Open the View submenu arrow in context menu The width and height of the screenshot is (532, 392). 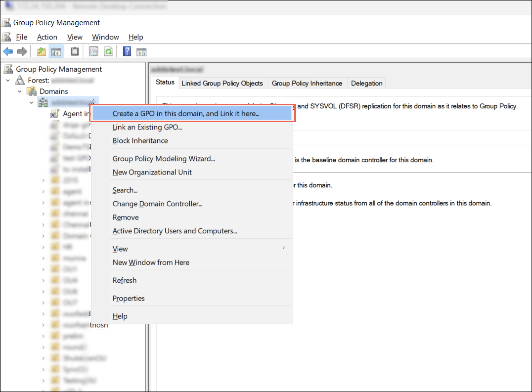[284, 248]
